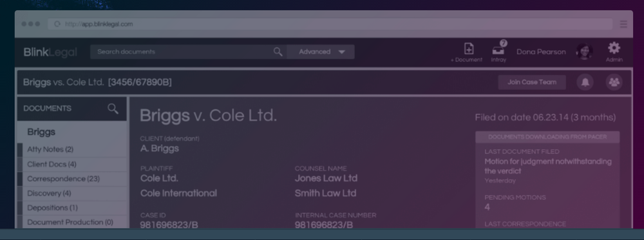Click the Pending Motions value 4
The width and height of the screenshot is (644, 240).
487,207
